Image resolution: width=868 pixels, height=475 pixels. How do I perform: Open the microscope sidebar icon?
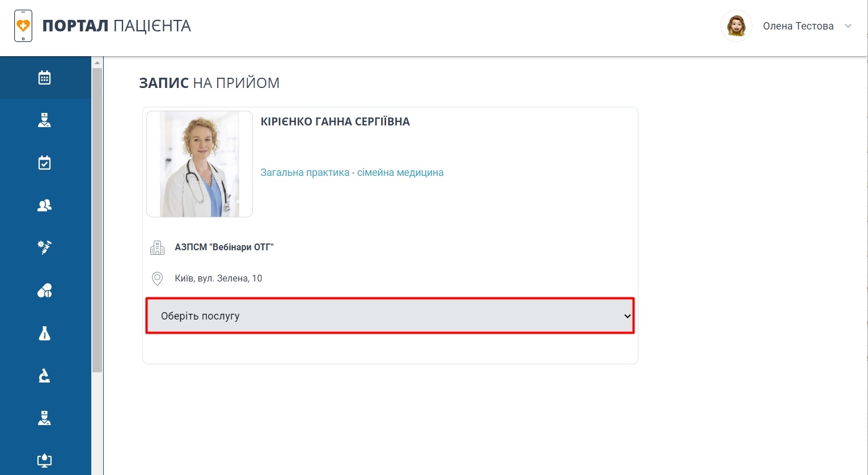pyautogui.click(x=44, y=376)
